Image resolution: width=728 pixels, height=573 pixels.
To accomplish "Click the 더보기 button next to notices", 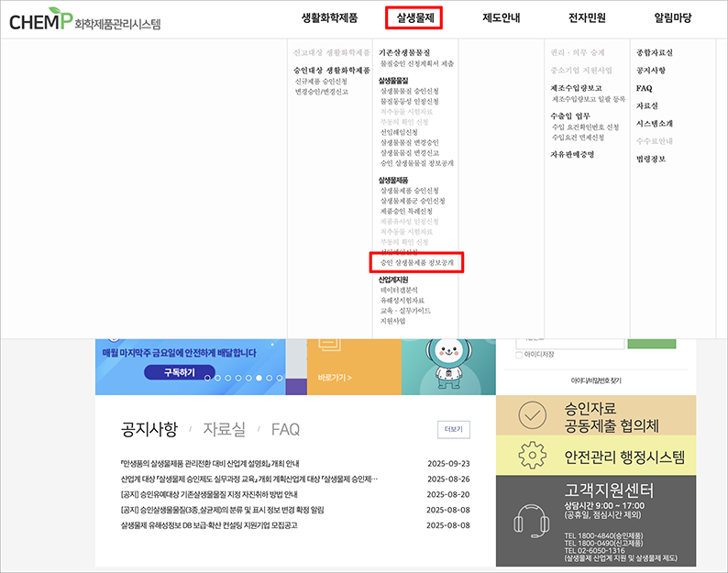I will pyautogui.click(x=453, y=428).
